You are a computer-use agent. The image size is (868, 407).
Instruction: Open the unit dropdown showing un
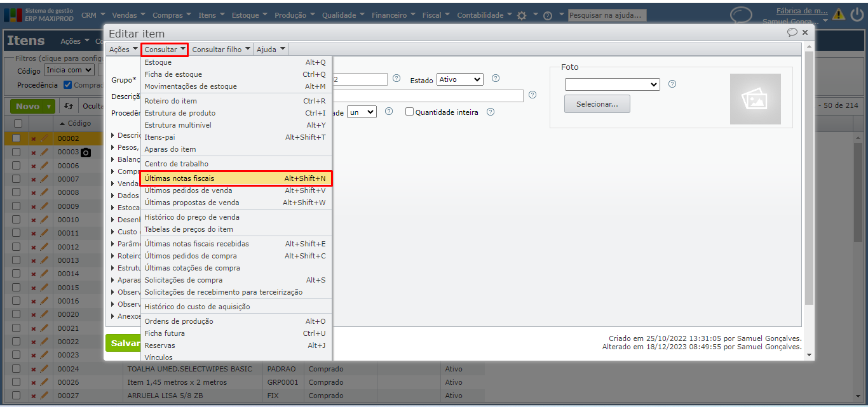tap(362, 112)
